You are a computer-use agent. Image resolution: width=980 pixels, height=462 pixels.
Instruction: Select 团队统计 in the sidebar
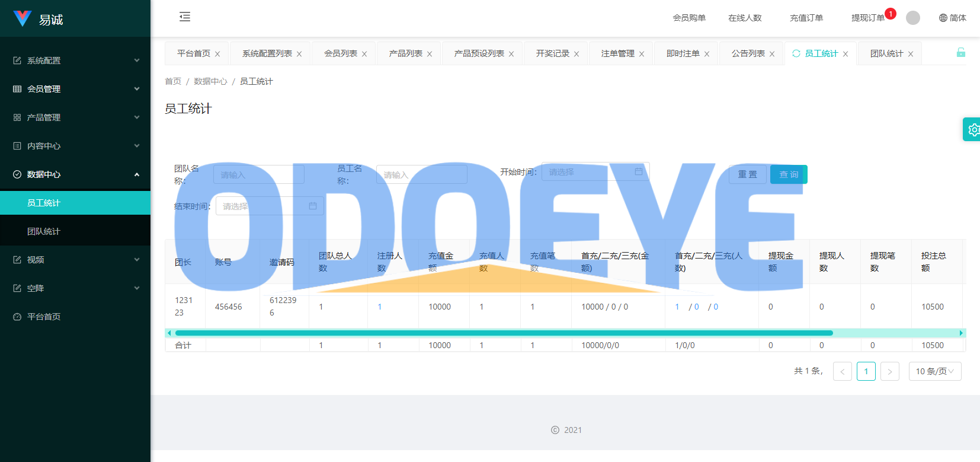(x=75, y=231)
